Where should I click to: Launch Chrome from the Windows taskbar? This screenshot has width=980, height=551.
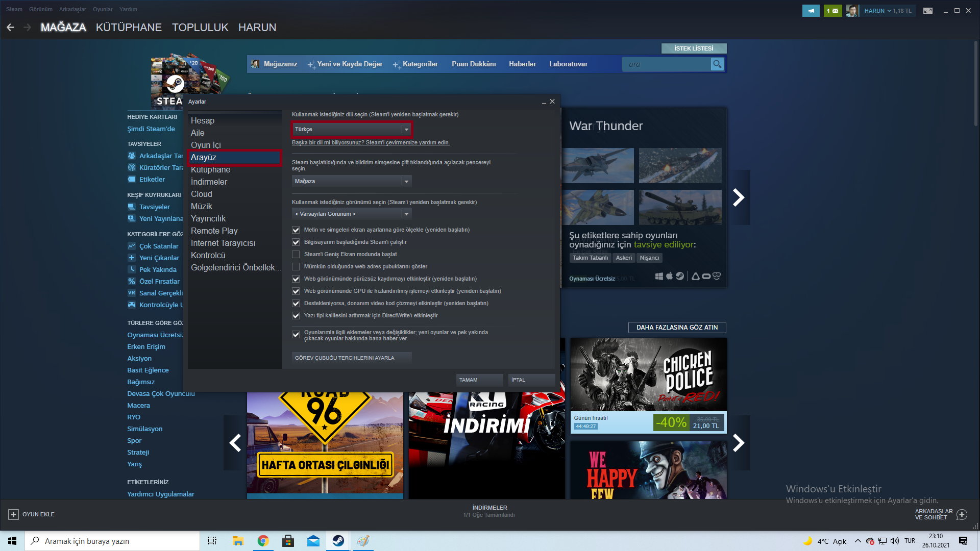[x=263, y=541]
